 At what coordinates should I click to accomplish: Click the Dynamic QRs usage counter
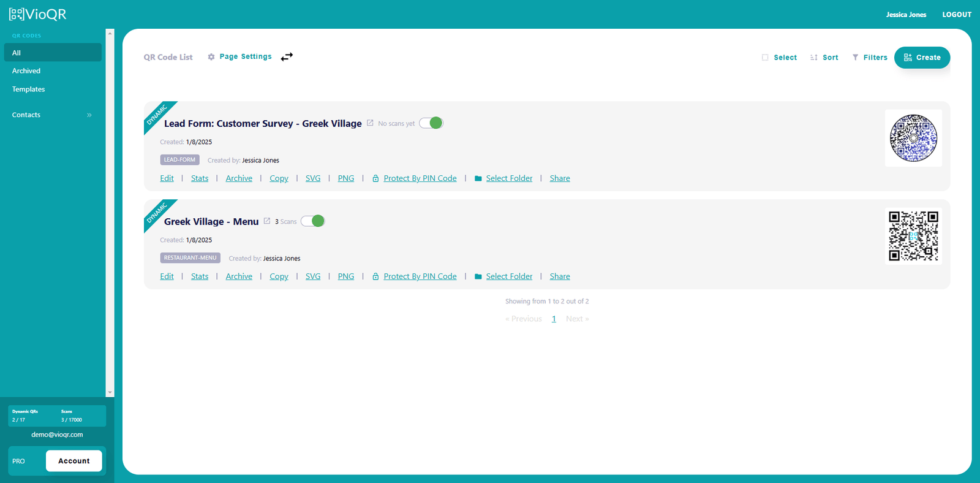(x=25, y=416)
